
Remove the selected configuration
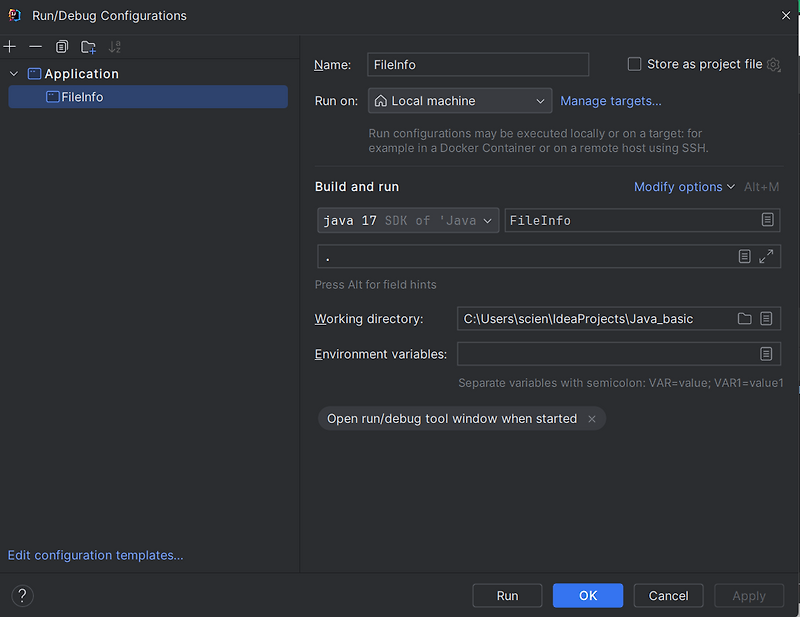pyautogui.click(x=35, y=47)
